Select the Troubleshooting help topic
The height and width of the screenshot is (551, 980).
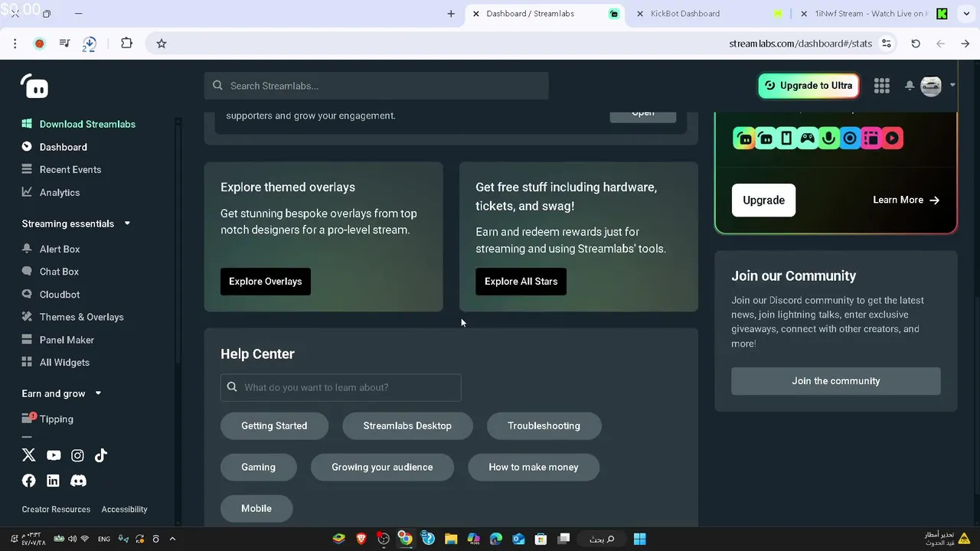click(544, 425)
